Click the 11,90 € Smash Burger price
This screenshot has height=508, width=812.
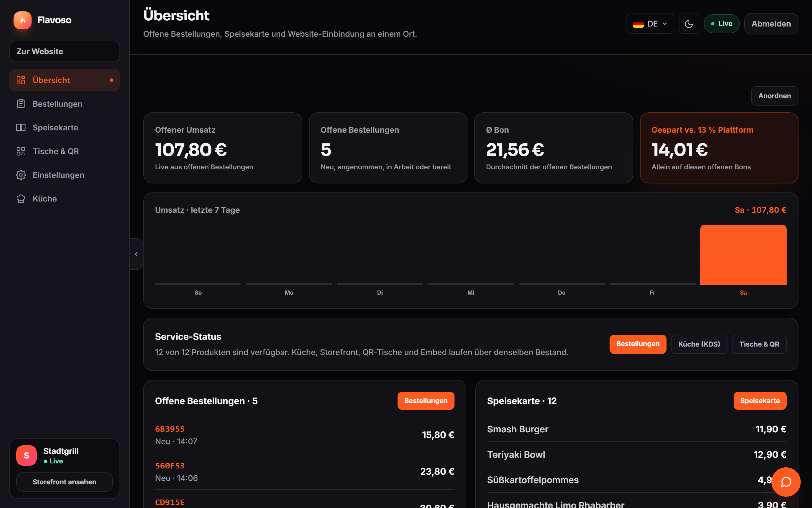pos(771,429)
